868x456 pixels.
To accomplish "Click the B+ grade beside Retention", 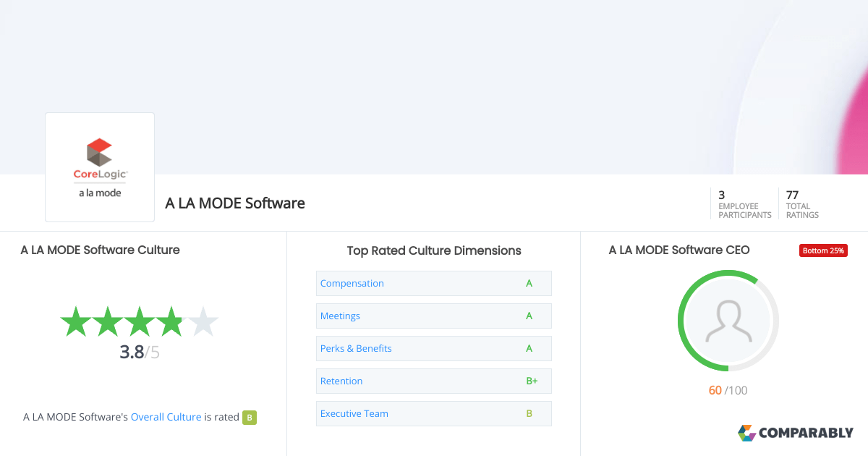I will click(x=532, y=381).
